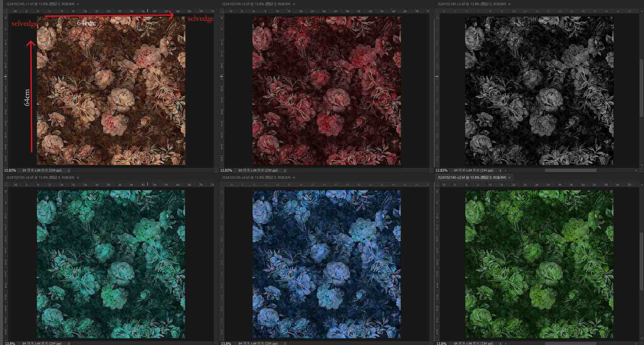Close the JS24102145-c3.tif document tab
Screen dimensions: 644x345
coord(509,4)
